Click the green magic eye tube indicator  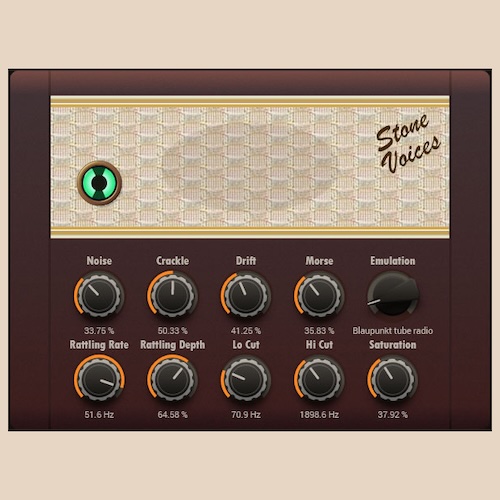coord(99,183)
